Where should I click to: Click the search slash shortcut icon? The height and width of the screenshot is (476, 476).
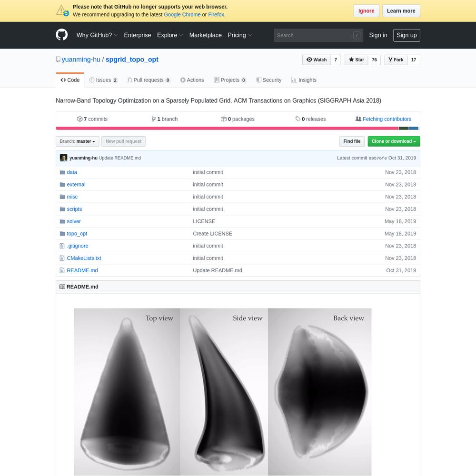point(357,35)
